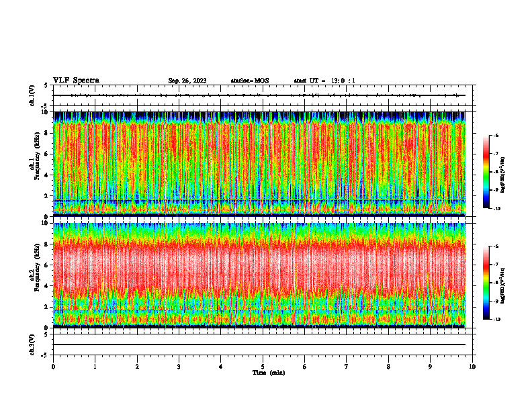532x411 pixels.
Task: Click the 4 kHz tick label of ch.1 panel
Action: pos(46,175)
